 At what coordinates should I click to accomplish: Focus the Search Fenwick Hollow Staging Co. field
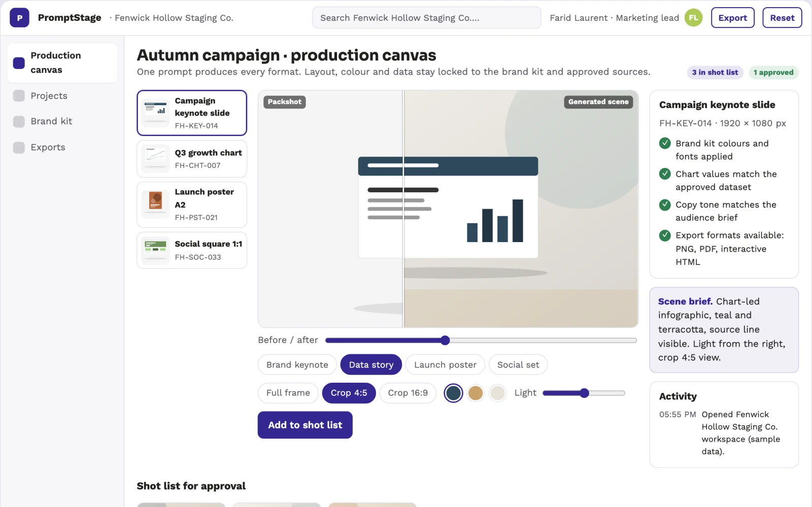point(426,18)
